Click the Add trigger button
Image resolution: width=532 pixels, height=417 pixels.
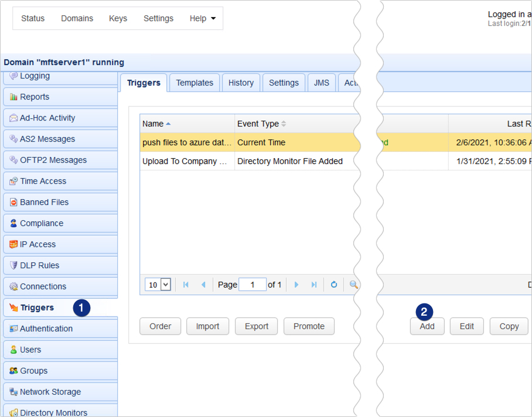click(427, 326)
